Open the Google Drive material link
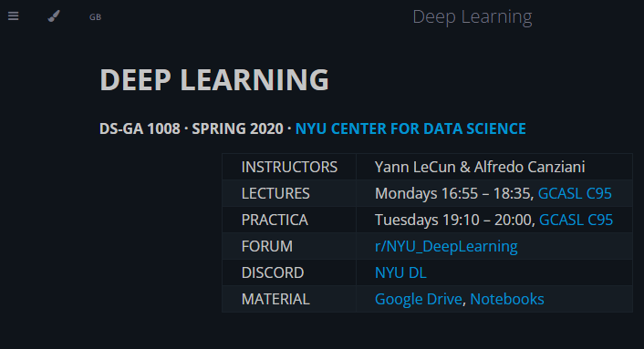The image size is (644, 349). [x=419, y=299]
